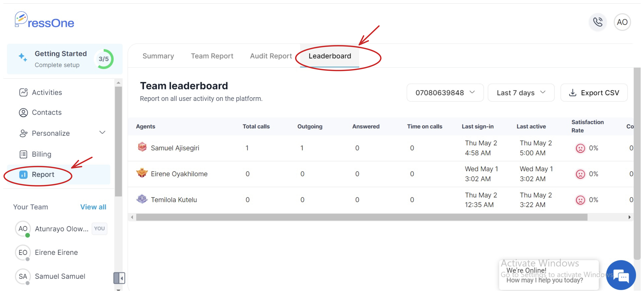
Task: Open the live chat bubble button
Action: (621, 275)
